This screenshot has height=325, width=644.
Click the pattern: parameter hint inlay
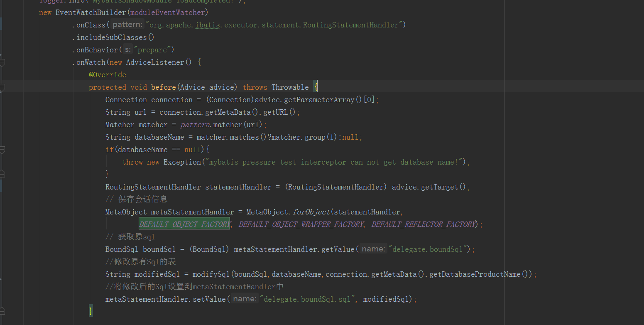(127, 24)
